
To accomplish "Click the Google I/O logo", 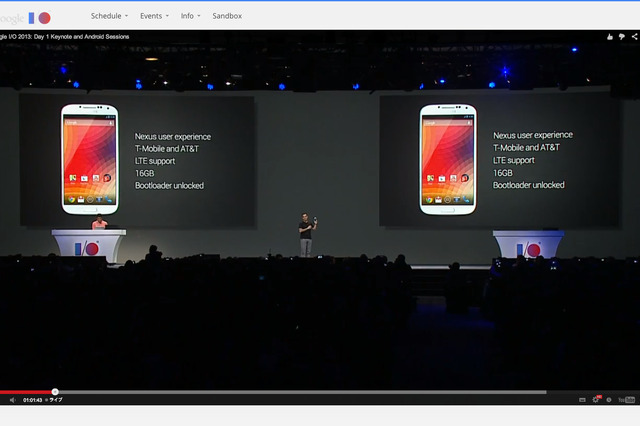I will point(25,18).
